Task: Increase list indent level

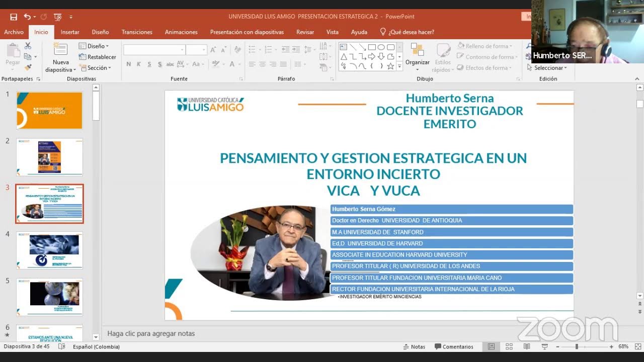Action: (296, 49)
